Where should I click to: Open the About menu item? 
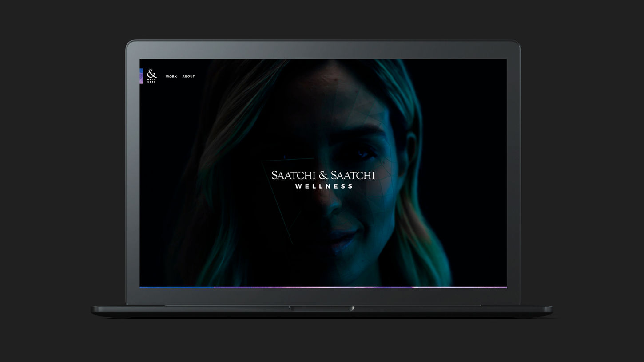(x=188, y=76)
